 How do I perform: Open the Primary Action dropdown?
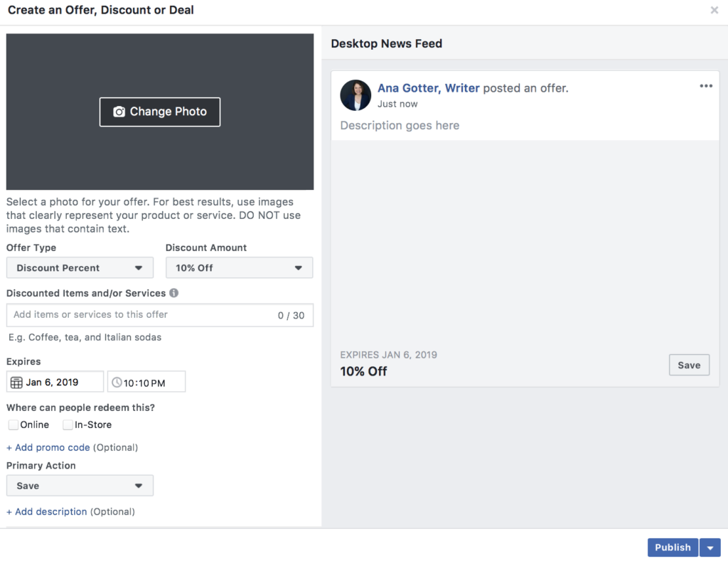[x=80, y=485]
